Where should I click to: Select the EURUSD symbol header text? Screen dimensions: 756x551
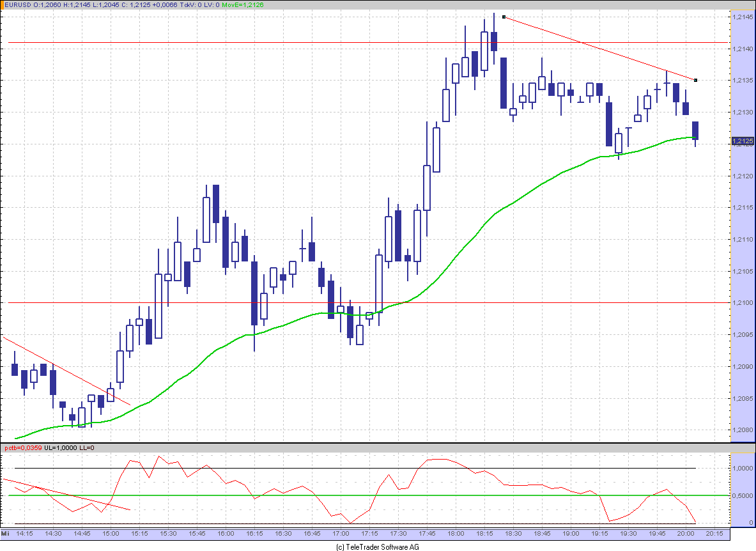click(18, 5)
